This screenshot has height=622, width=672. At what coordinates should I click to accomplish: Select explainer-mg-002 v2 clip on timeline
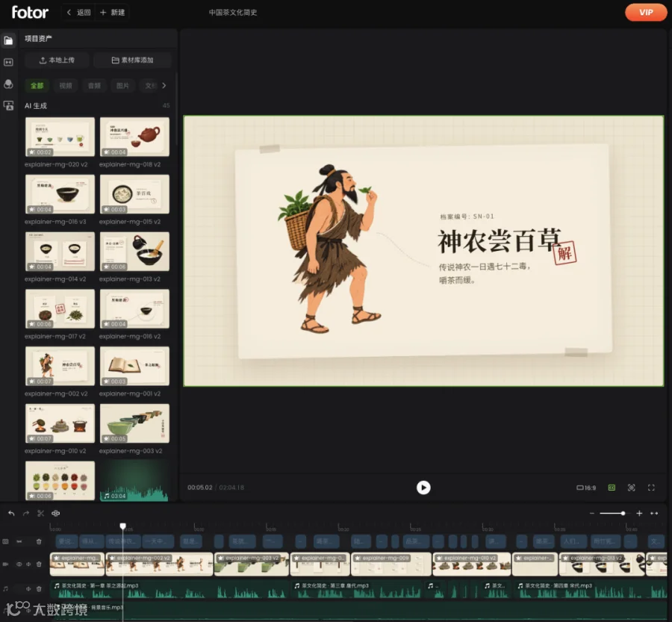tap(159, 564)
